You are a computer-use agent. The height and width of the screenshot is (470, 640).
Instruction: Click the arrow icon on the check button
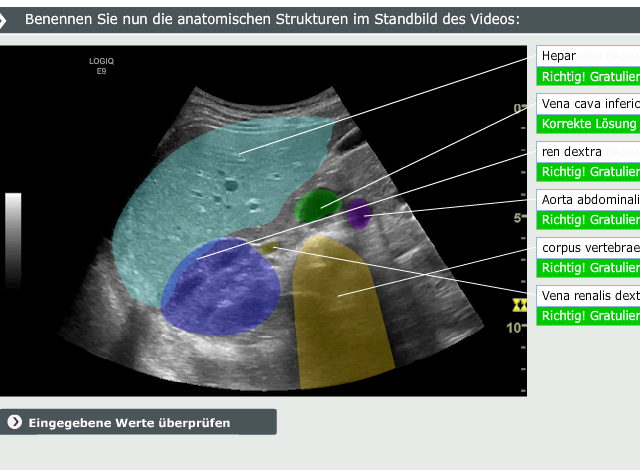click(14, 422)
